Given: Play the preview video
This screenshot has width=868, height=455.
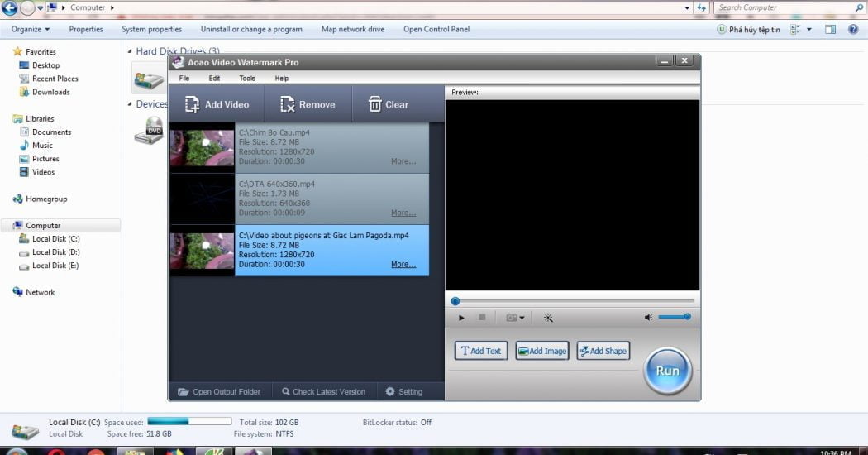Looking at the screenshot, I should coord(461,318).
